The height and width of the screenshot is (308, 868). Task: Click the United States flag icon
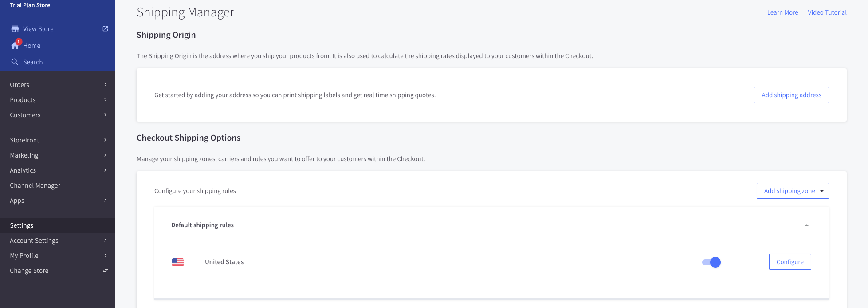pos(178,262)
